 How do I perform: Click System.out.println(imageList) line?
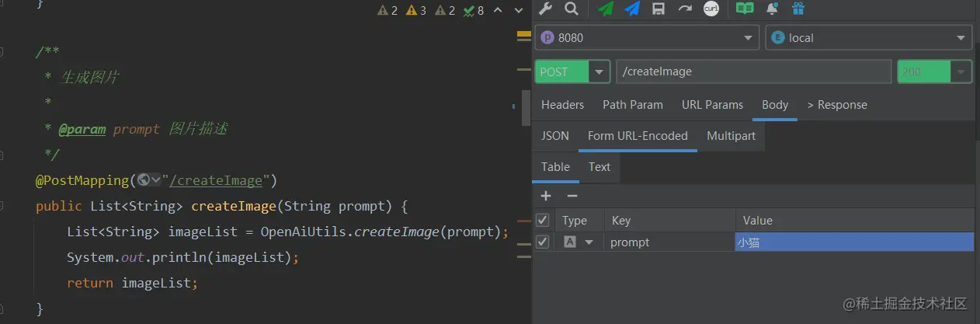(x=182, y=257)
